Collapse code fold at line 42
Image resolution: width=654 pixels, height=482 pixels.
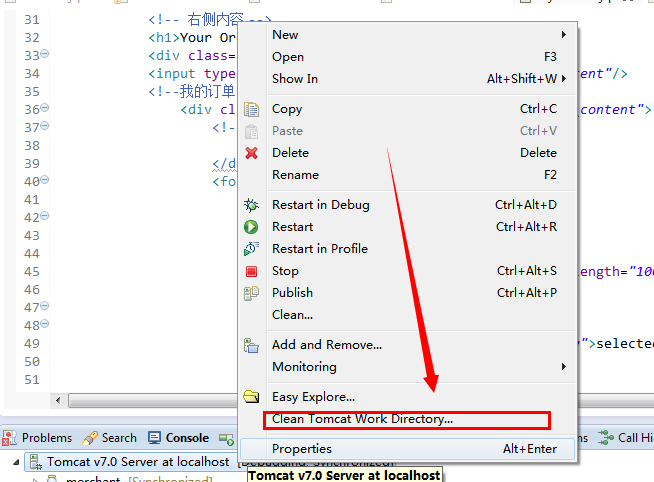click(x=45, y=216)
